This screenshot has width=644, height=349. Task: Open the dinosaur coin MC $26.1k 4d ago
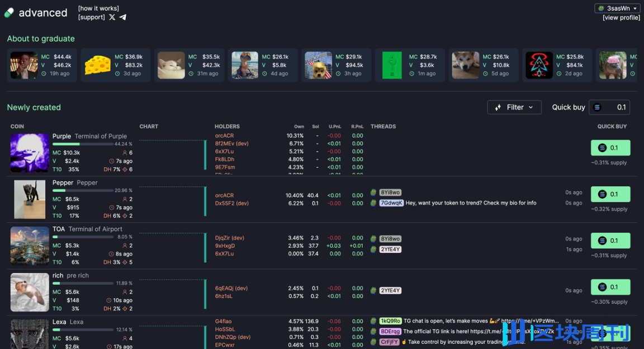click(263, 65)
